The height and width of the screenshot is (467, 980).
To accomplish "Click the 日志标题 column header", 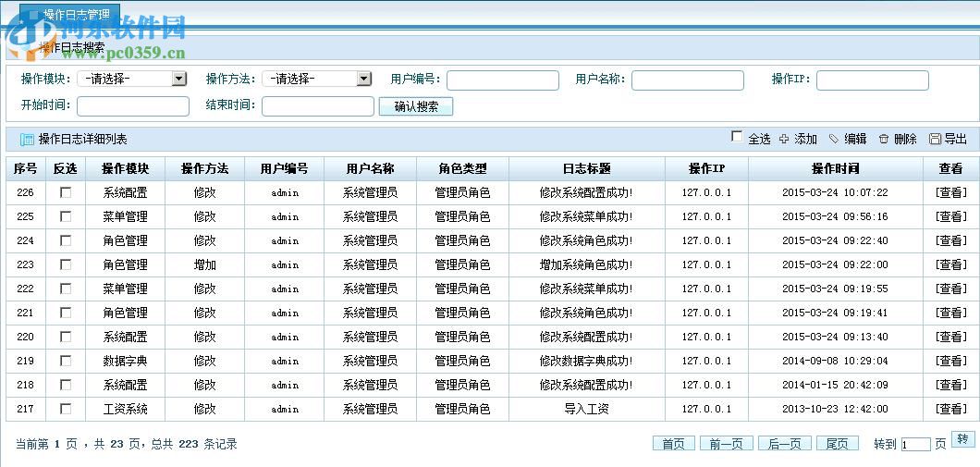I will 586,169.
